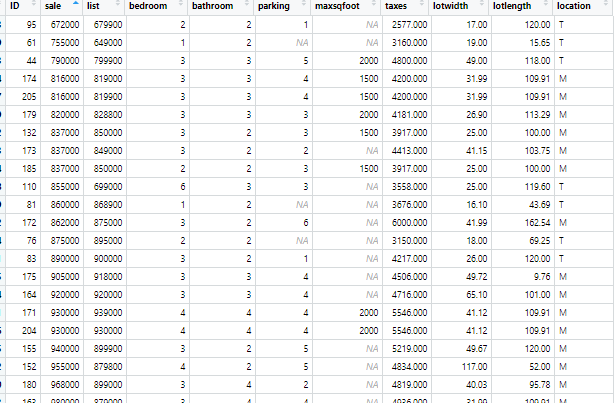Image resolution: width=615 pixels, height=403 pixels.
Task: Click the sale value 855000
Action: tap(65, 187)
